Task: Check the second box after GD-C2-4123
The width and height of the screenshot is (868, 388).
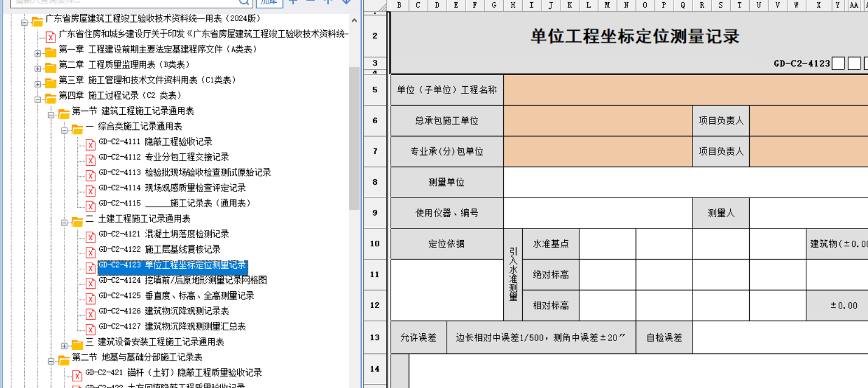Action: pyautogui.click(x=854, y=63)
